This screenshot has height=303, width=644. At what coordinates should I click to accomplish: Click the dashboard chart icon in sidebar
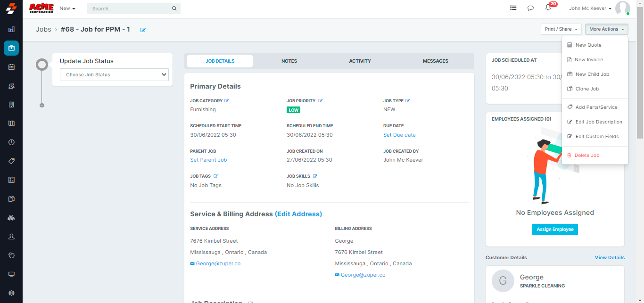point(11,29)
